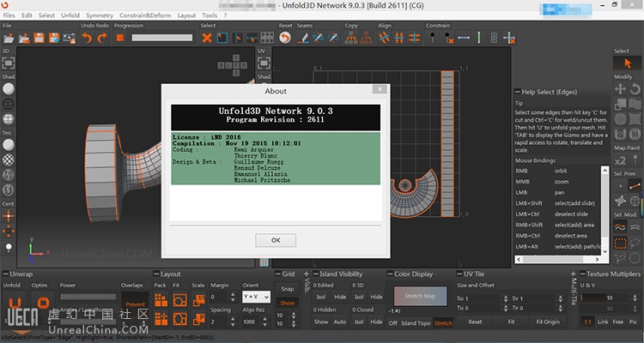644x343 pixels.
Task: Open the Orient Y = V dropdown
Action: pos(256,296)
